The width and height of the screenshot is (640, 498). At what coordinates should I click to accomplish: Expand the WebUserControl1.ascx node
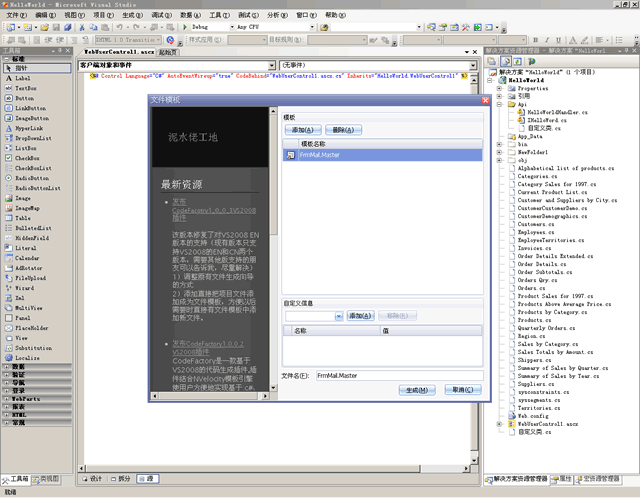499,424
